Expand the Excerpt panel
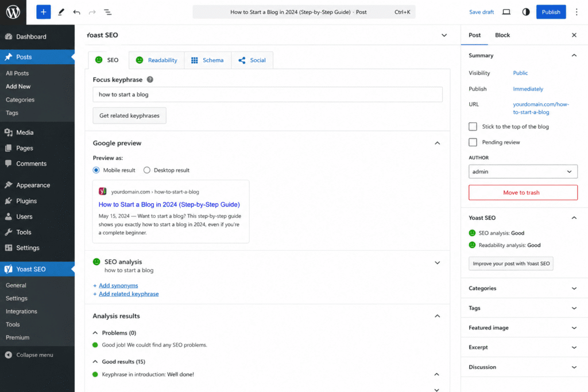The image size is (588, 392). point(574,347)
